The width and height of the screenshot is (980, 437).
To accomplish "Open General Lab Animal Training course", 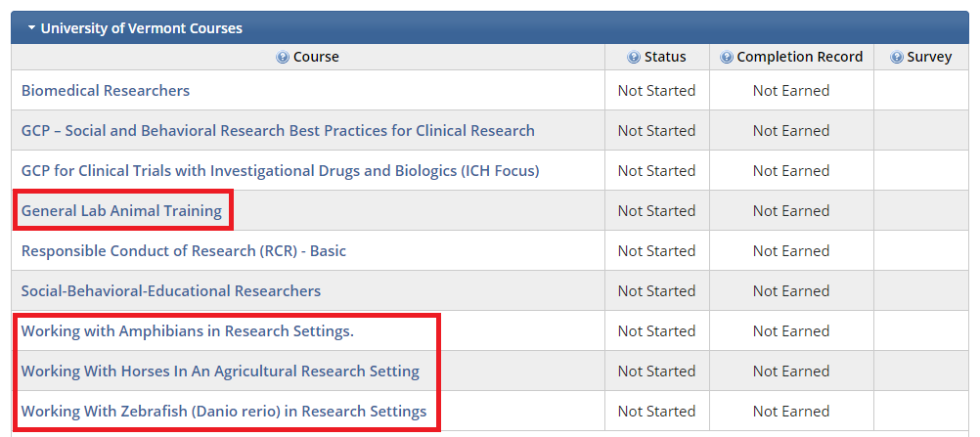I will [x=122, y=211].
